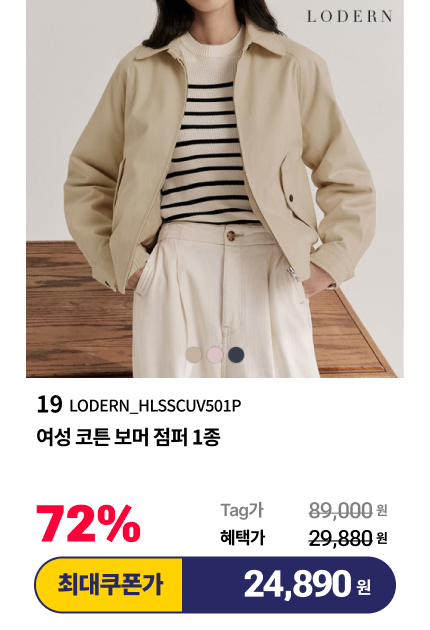Click the jacket flap pocket snap button
The image size is (430, 630).
click(x=291, y=198)
